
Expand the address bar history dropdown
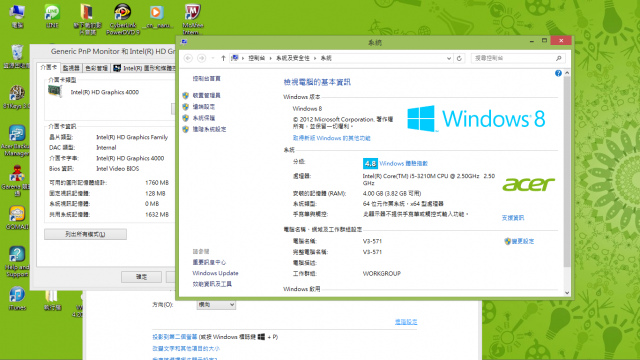coord(449,58)
